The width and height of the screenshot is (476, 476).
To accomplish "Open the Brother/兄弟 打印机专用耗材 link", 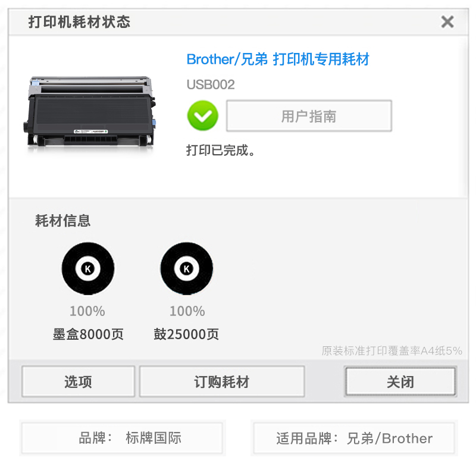I will pos(278,59).
